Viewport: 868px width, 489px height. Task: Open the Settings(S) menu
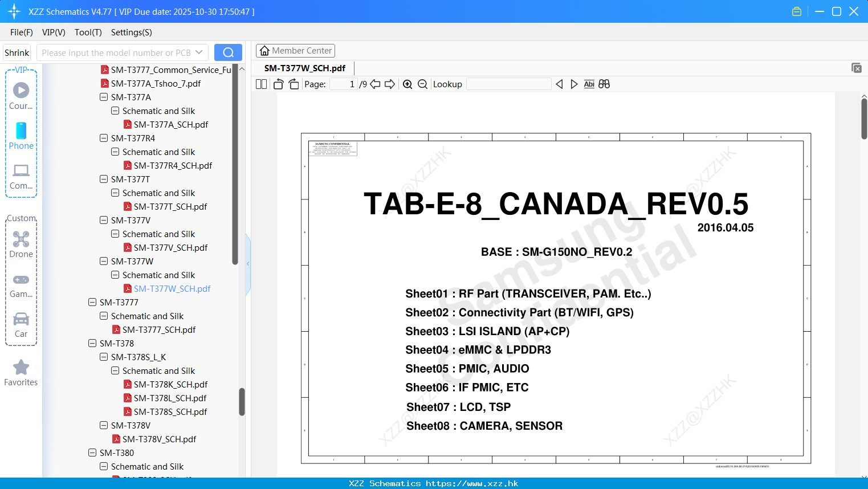pyautogui.click(x=132, y=32)
